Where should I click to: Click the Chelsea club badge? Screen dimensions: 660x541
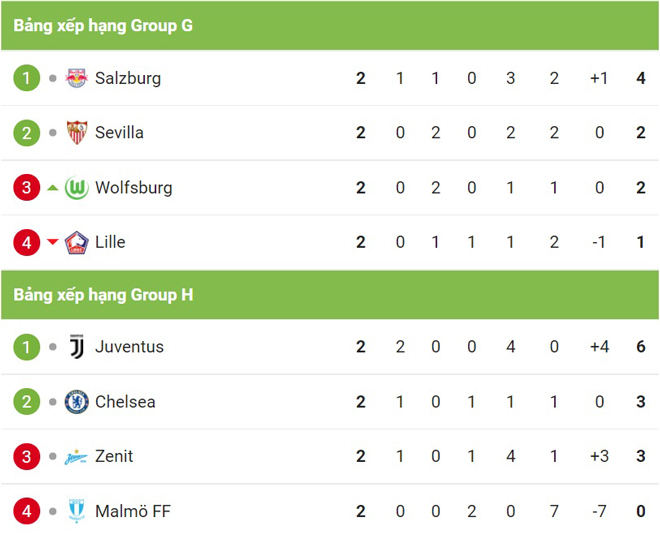click(77, 402)
